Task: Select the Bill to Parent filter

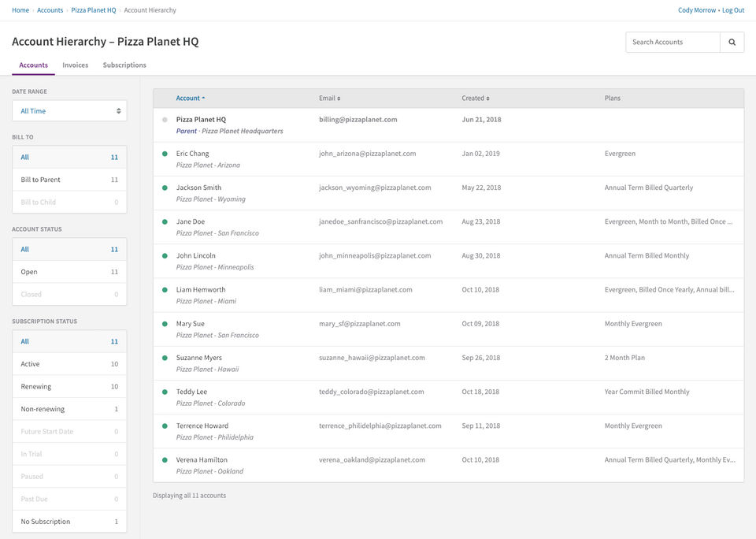Action: [x=69, y=180]
